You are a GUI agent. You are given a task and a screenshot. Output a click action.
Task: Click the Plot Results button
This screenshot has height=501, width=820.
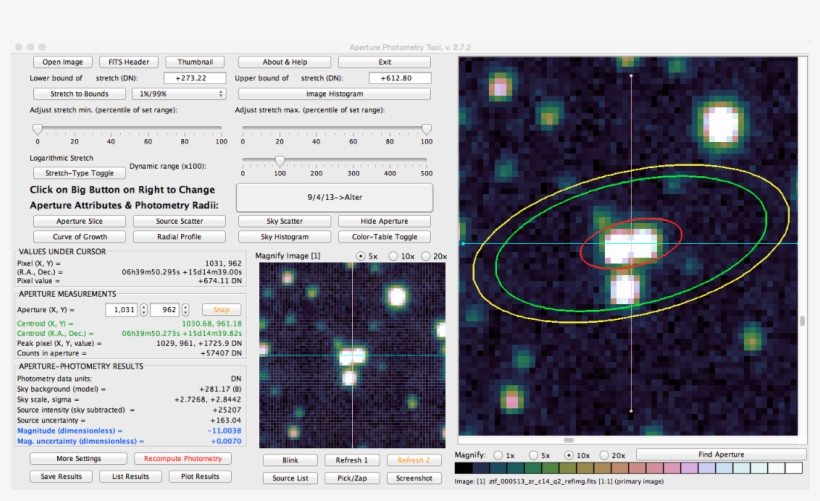click(x=200, y=476)
